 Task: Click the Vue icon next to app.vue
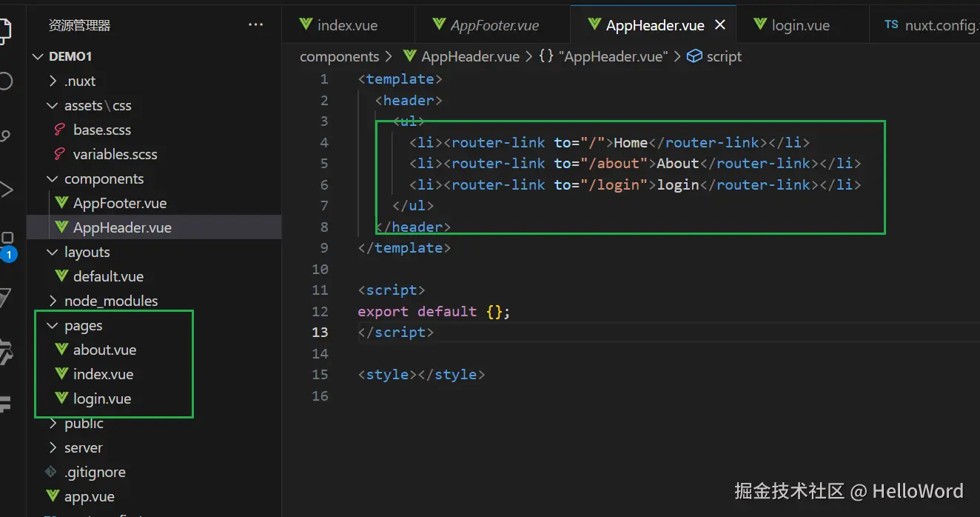point(52,496)
